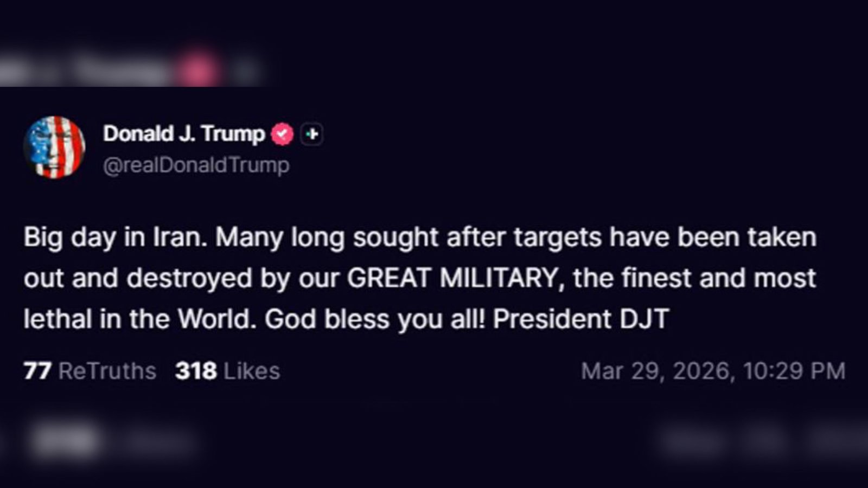Click the blurred gray icon right of pink badge
Viewport: 868px width, 488px height.
point(247,70)
